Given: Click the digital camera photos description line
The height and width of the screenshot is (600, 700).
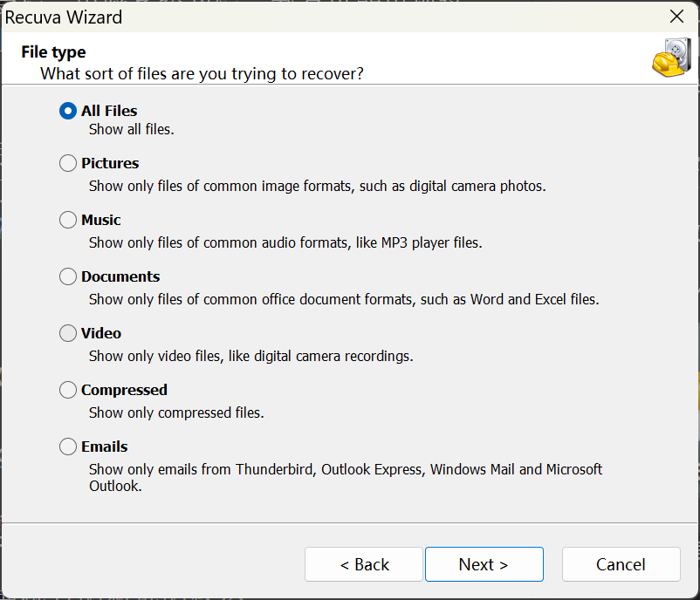Looking at the screenshot, I should (x=318, y=186).
